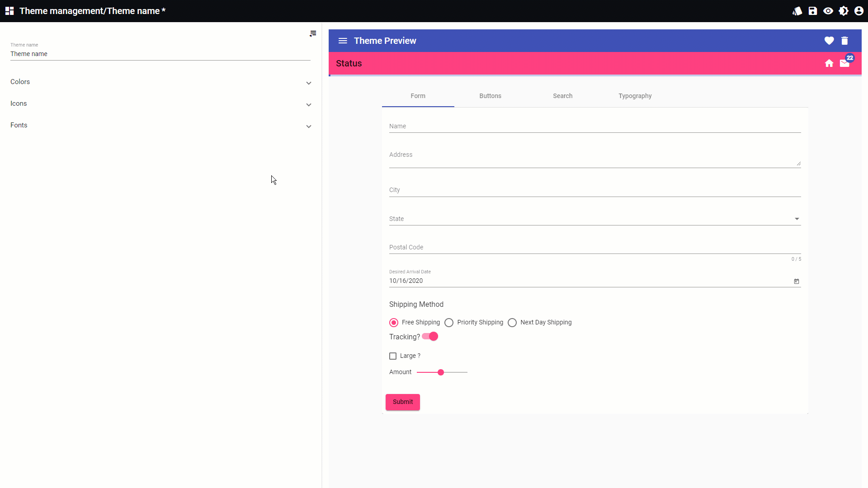Click into the Theme name input field
Viewport: 868px width, 488px height.
pyautogui.click(x=160, y=54)
